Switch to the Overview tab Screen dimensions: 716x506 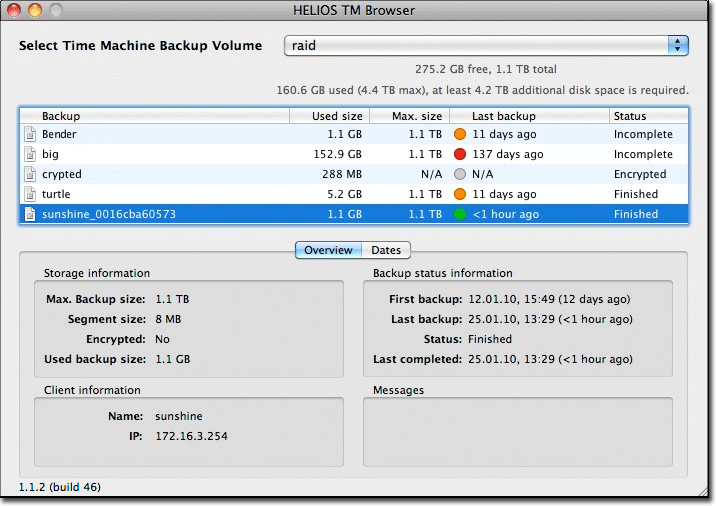tap(328, 250)
